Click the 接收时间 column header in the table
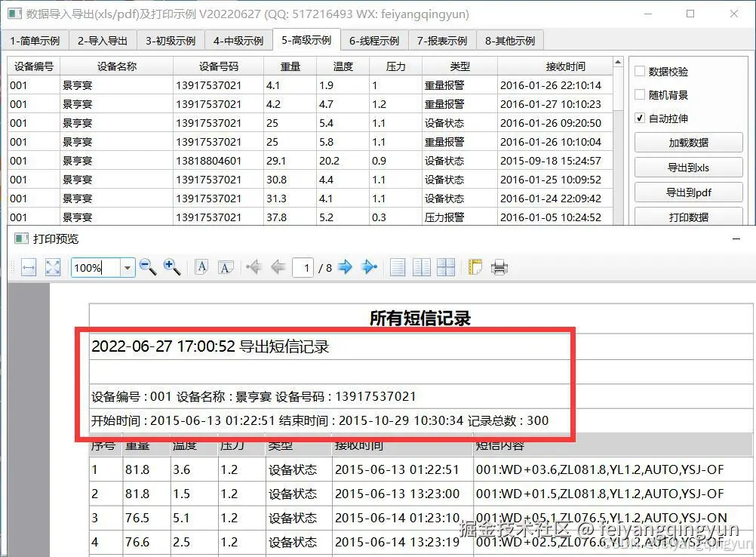The height and width of the screenshot is (557, 756). click(x=555, y=66)
